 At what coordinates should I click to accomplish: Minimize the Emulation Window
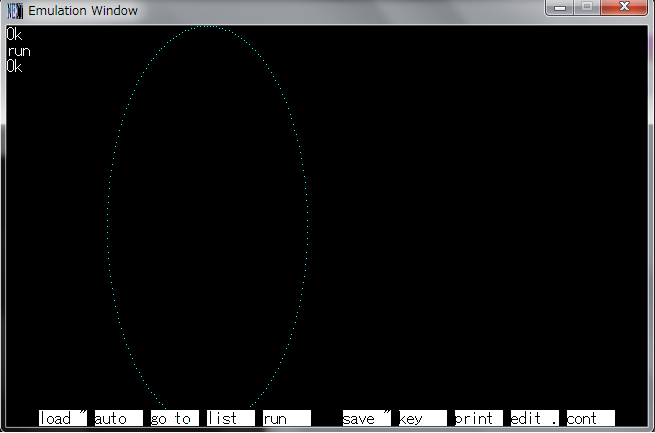561,8
